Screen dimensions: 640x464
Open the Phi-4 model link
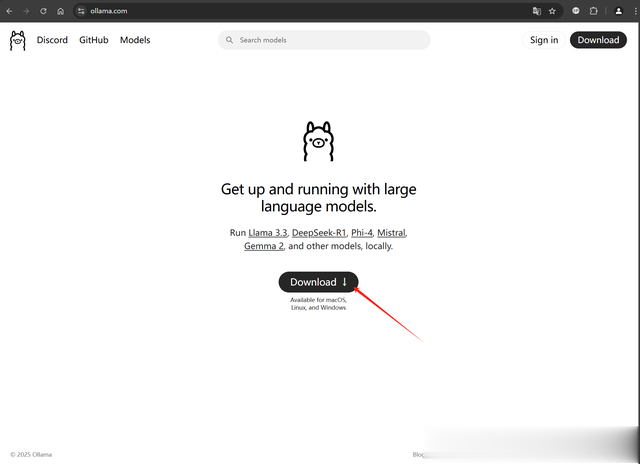[362, 233]
